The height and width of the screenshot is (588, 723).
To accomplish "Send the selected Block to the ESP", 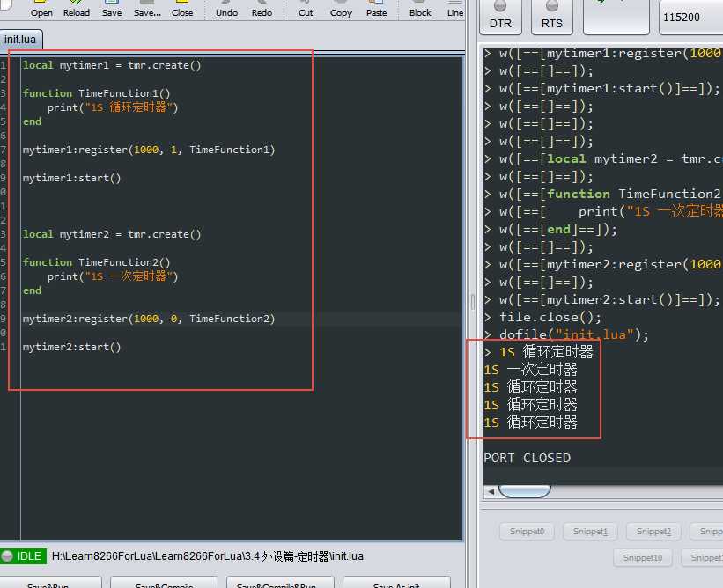I will [x=420, y=9].
